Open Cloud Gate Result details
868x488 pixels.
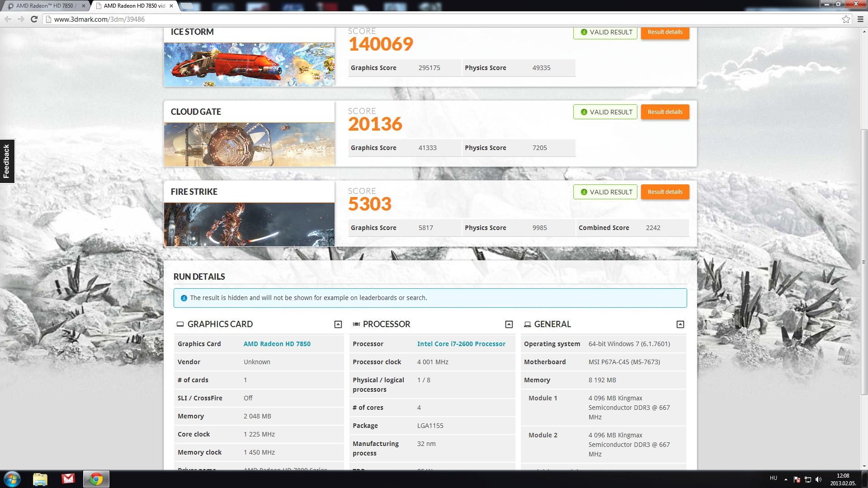(x=665, y=112)
